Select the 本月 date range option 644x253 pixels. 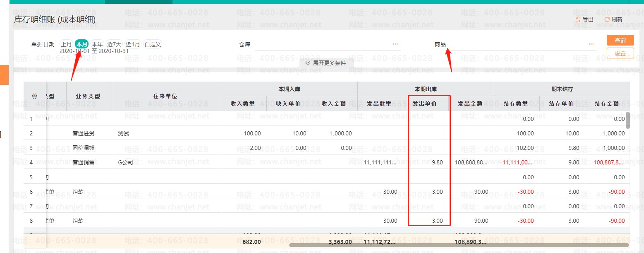click(82, 44)
